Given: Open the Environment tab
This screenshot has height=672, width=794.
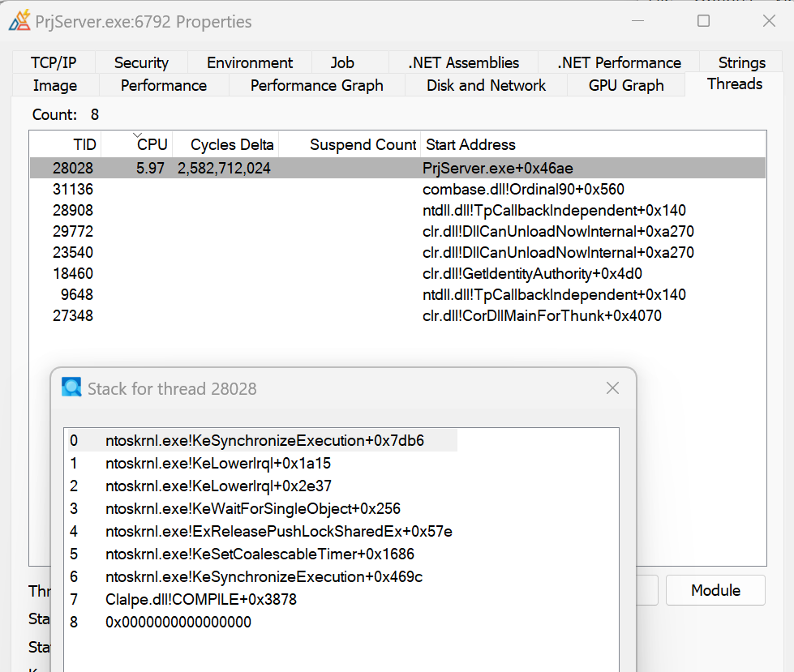Looking at the screenshot, I should 250,62.
